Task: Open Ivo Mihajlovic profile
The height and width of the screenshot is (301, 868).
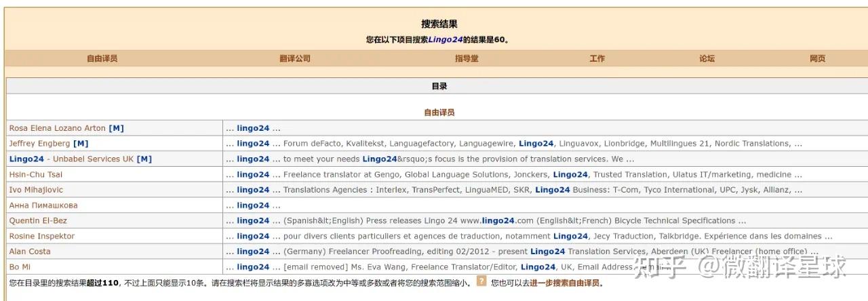Action: point(36,190)
